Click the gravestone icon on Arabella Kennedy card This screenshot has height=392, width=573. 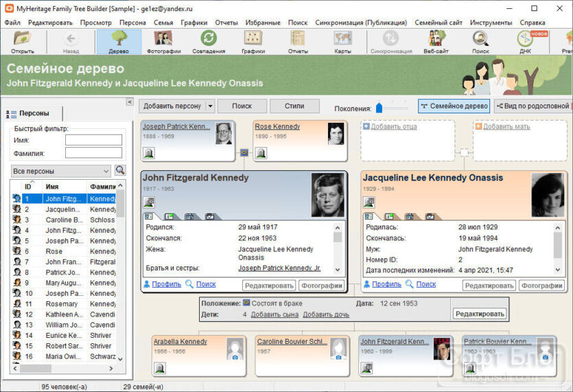tap(160, 368)
